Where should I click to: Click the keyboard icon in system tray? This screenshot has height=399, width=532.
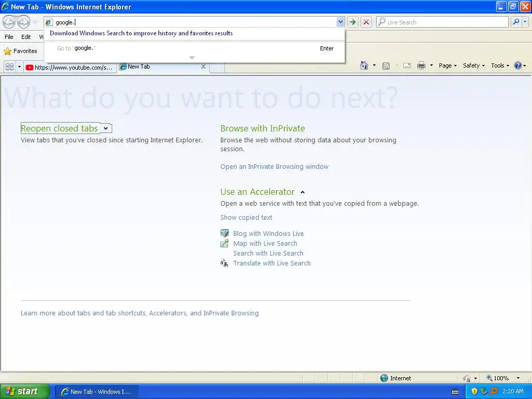455,392
